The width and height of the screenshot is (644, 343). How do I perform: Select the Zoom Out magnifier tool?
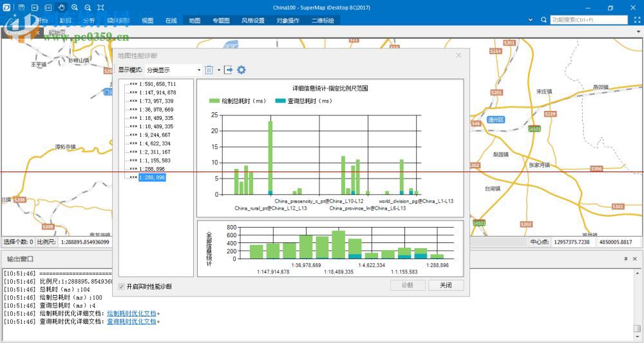[88, 7]
